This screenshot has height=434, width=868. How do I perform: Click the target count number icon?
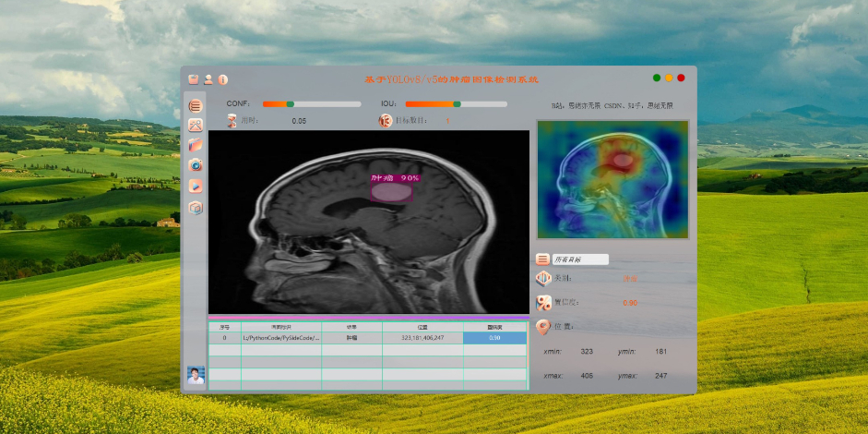pos(386,120)
